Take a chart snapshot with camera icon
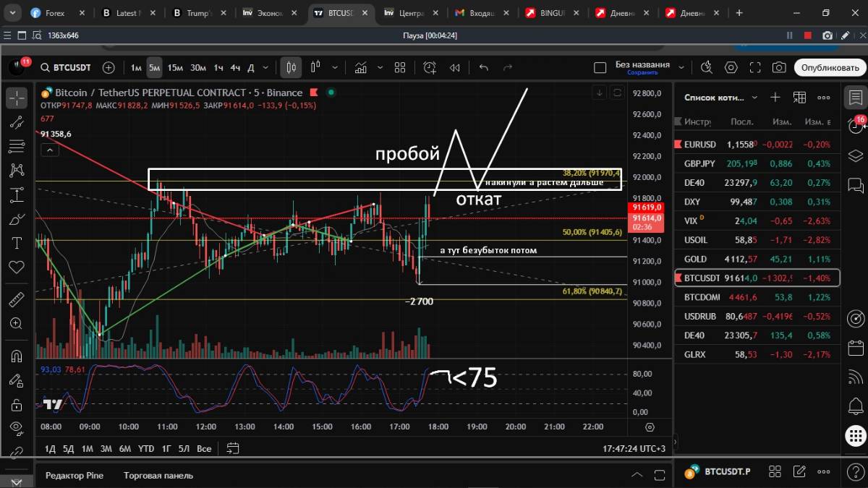 point(779,67)
